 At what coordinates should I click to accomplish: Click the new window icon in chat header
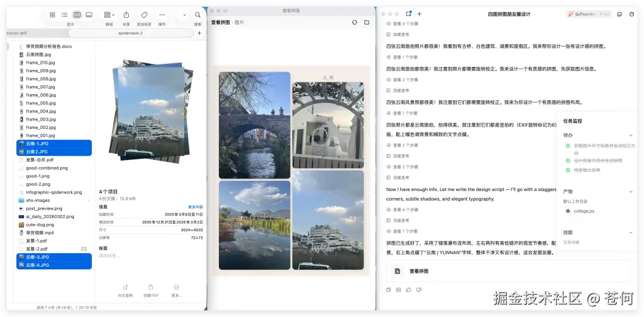408,14
